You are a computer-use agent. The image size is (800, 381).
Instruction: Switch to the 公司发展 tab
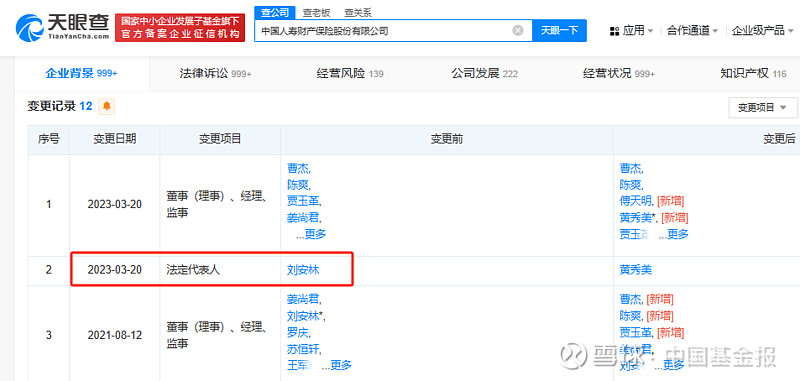[x=484, y=73]
